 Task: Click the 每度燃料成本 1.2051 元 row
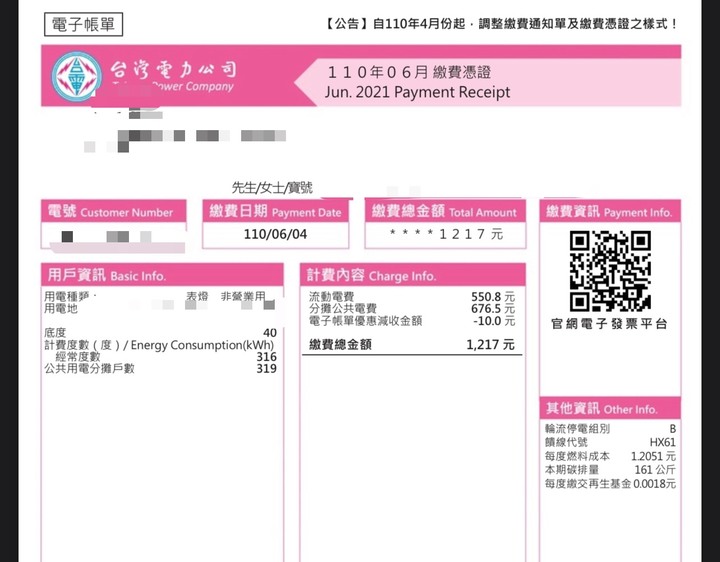pos(610,456)
